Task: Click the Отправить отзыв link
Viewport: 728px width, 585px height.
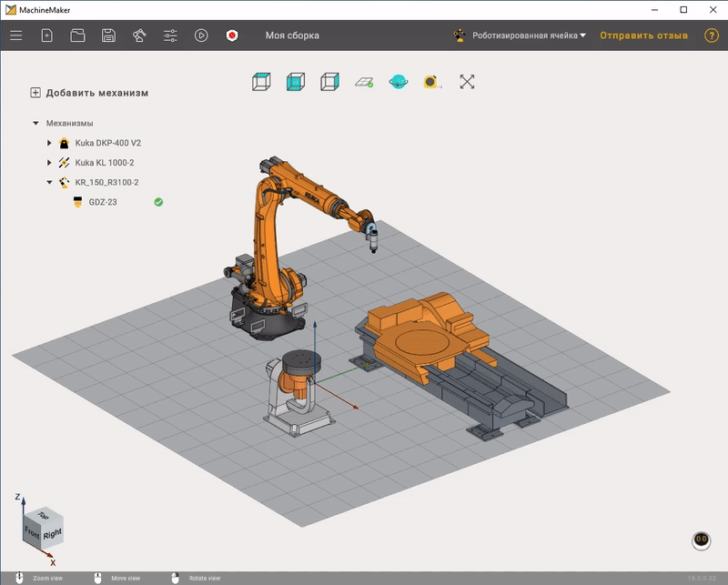Action: [x=642, y=35]
